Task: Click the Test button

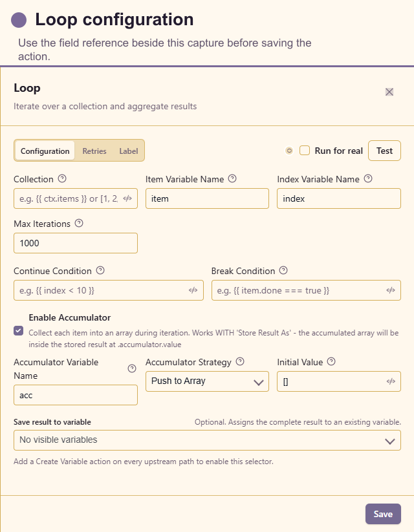Action: tap(384, 151)
